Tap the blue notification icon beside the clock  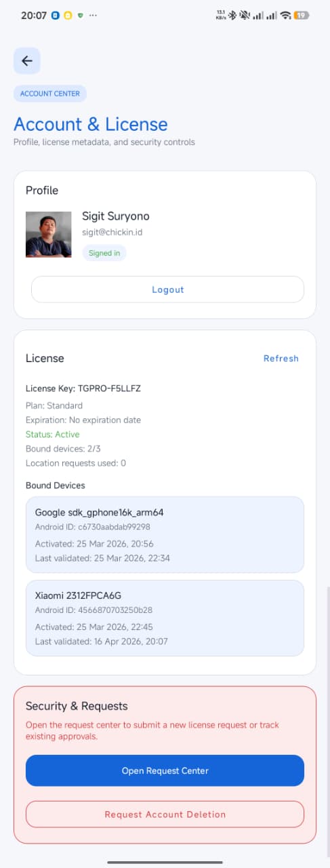55,15
